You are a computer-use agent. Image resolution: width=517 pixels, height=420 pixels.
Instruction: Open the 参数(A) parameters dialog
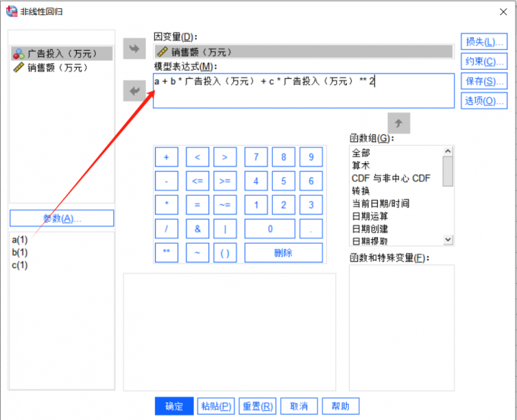(x=62, y=218)
